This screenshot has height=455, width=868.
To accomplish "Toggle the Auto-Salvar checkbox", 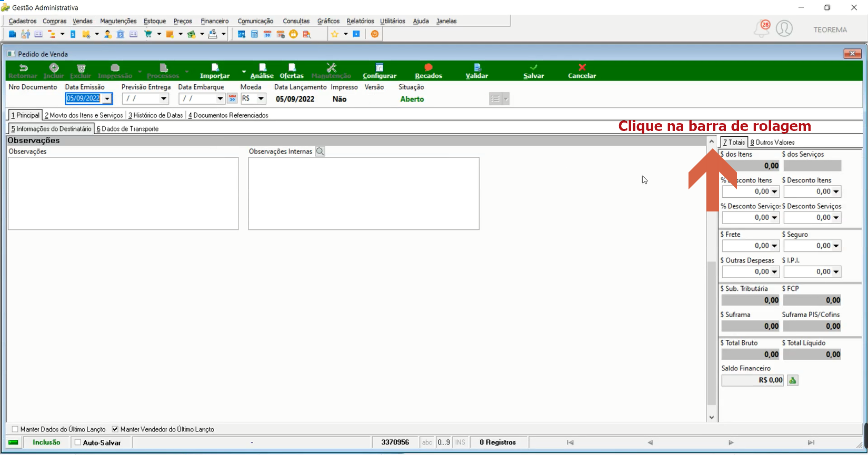I will [78, 442].
